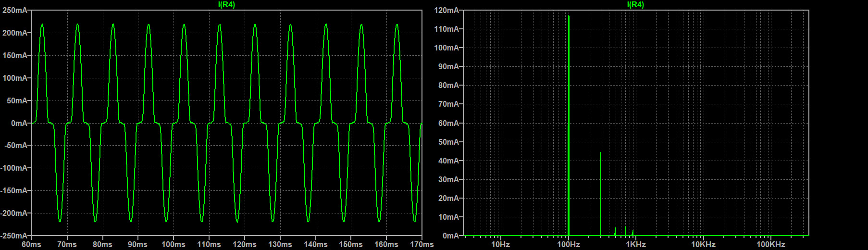Viewport: 868px width, 250px height.
Task: Click the 100KHz label on the frequency axis
Action: [x=771, y=244]
